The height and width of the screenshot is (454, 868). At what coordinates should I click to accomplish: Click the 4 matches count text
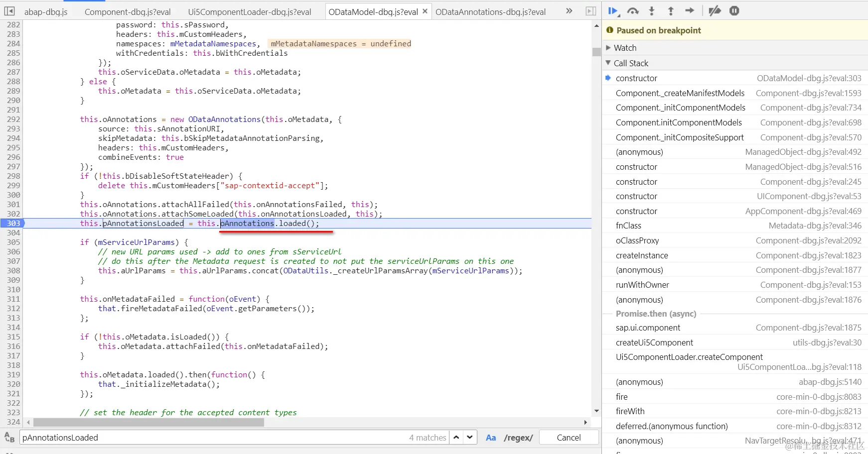[x=428, y=438]
